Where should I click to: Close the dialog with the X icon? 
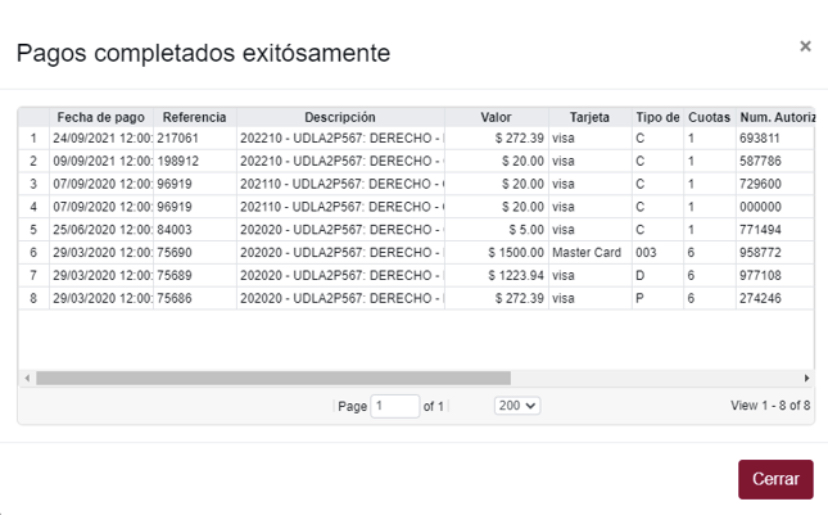[805, 47]
